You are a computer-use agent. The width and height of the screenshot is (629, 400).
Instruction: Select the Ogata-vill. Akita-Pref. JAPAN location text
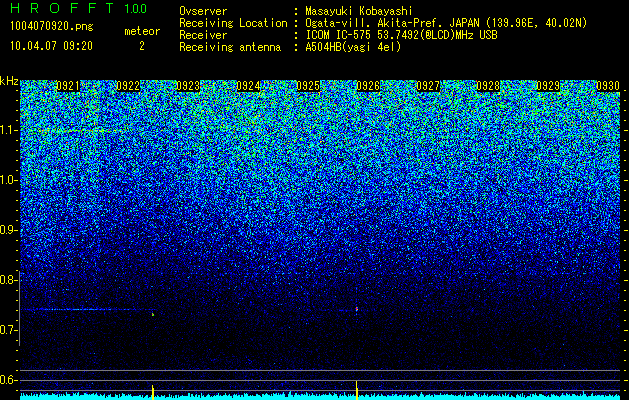point(446,23)
